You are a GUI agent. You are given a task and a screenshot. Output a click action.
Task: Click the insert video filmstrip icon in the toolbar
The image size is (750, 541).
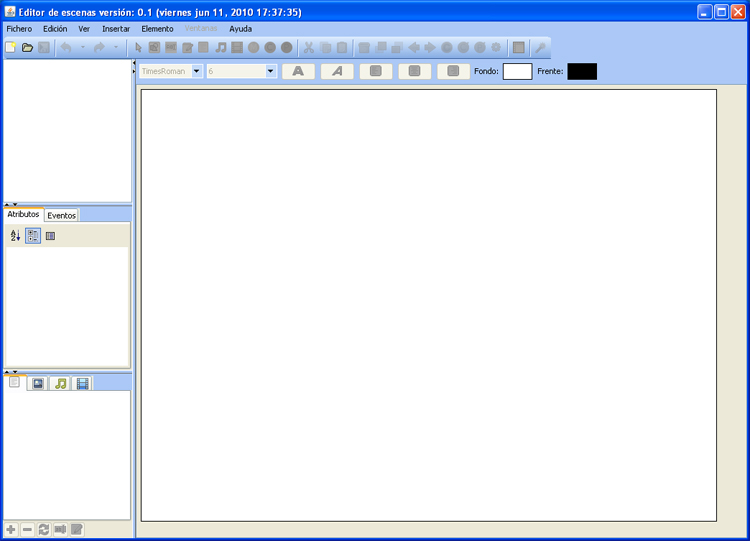coord(237,47)
